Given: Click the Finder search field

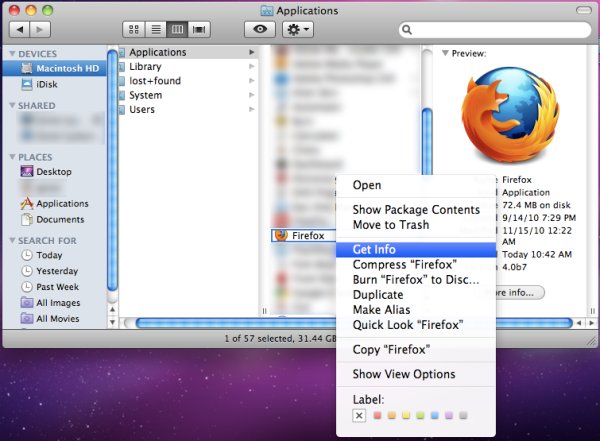Looking at the screenshot, I should (492, 30).
